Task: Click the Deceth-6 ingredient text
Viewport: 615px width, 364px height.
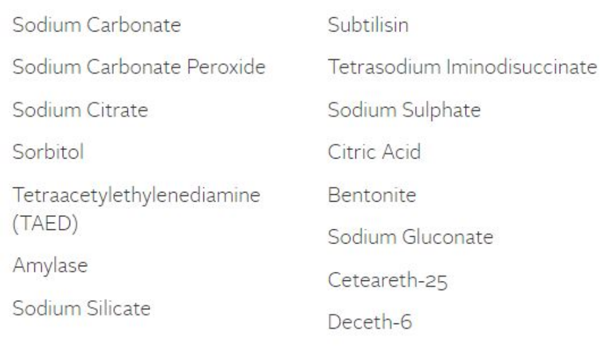Action: (x=370, y=322)
